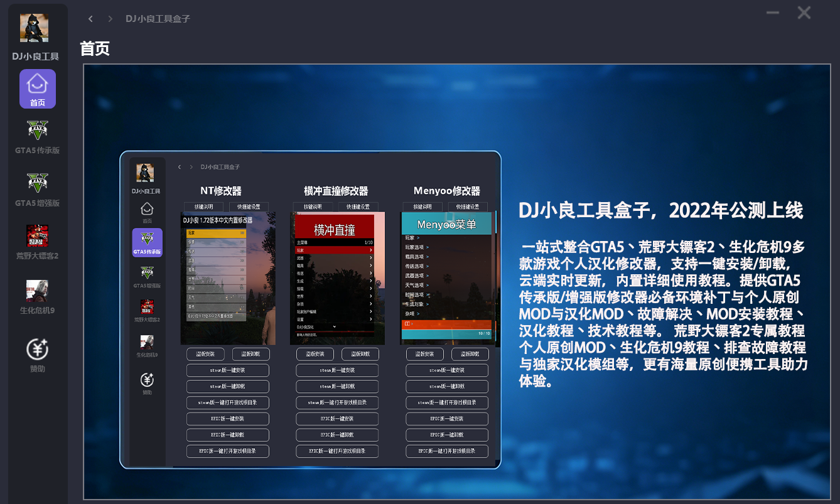The height and width of the screenshot is (504, 840).
Task: Click the description paragraph starting 一站式整合GTA5
Action: 663,314
